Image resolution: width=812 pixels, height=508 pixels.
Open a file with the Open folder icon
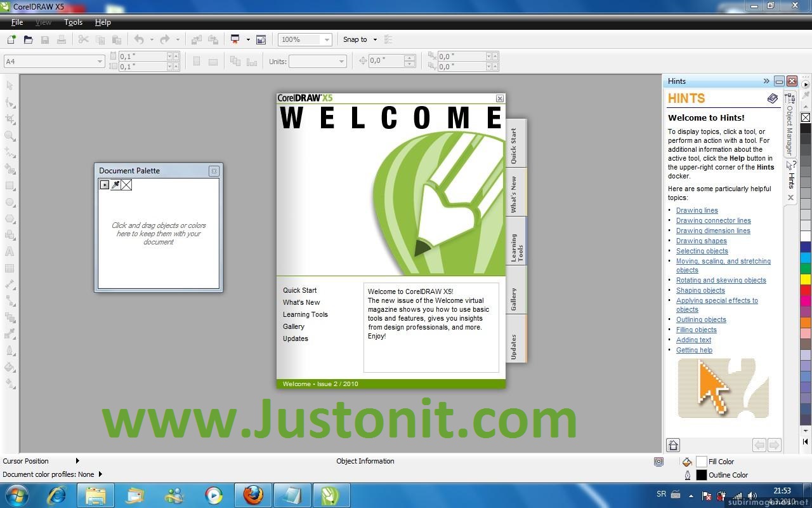tap(28, 39)
